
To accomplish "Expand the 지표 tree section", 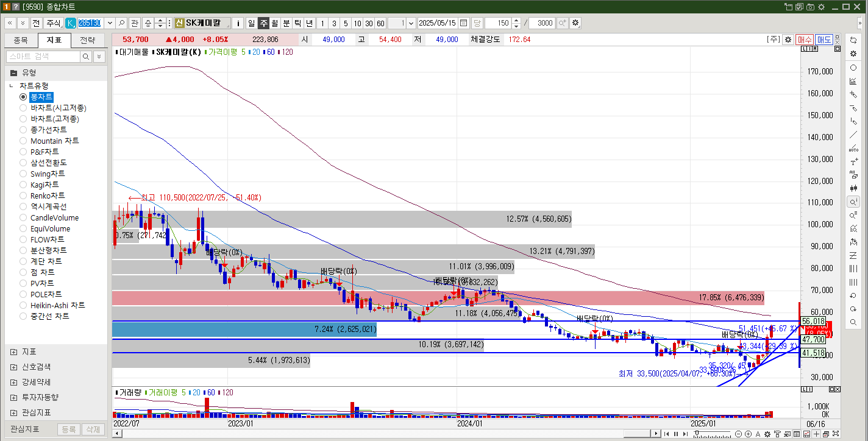I will click(x=13, y=351).
